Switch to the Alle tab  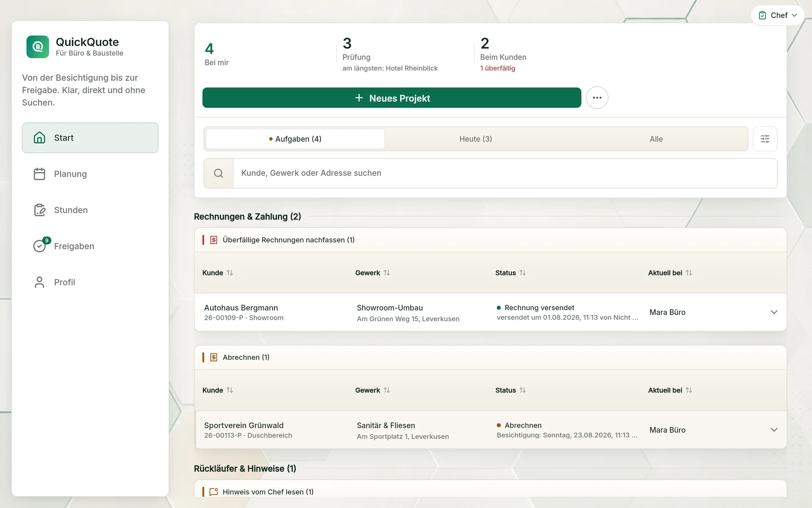tap(656, 139)
